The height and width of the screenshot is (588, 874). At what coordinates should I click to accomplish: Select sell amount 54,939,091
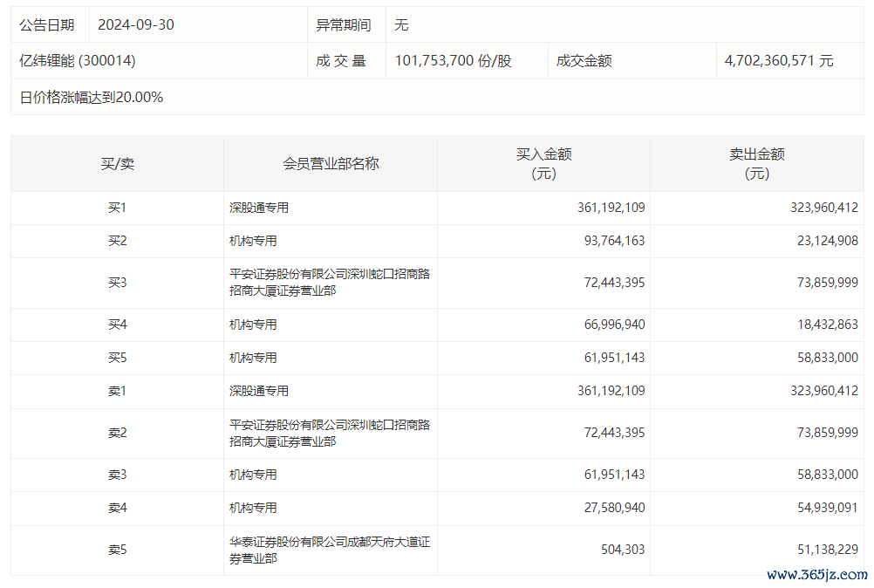[x=827, y=509]
